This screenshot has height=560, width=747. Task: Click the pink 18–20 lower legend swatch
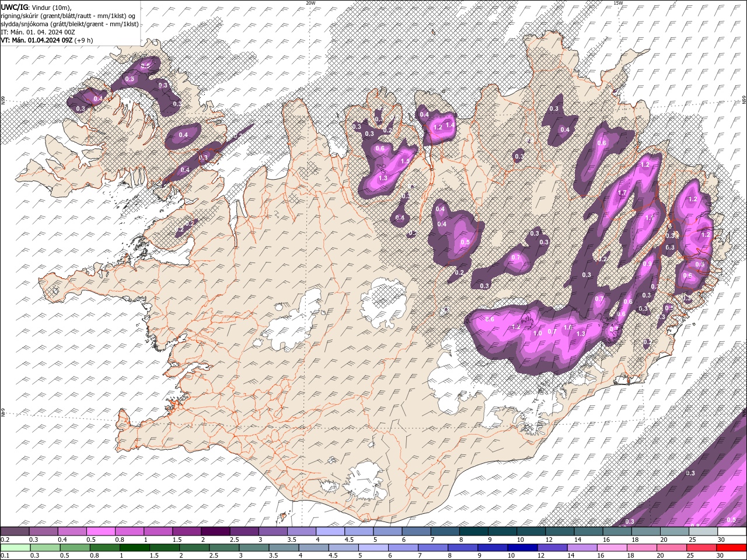[642, 548]
